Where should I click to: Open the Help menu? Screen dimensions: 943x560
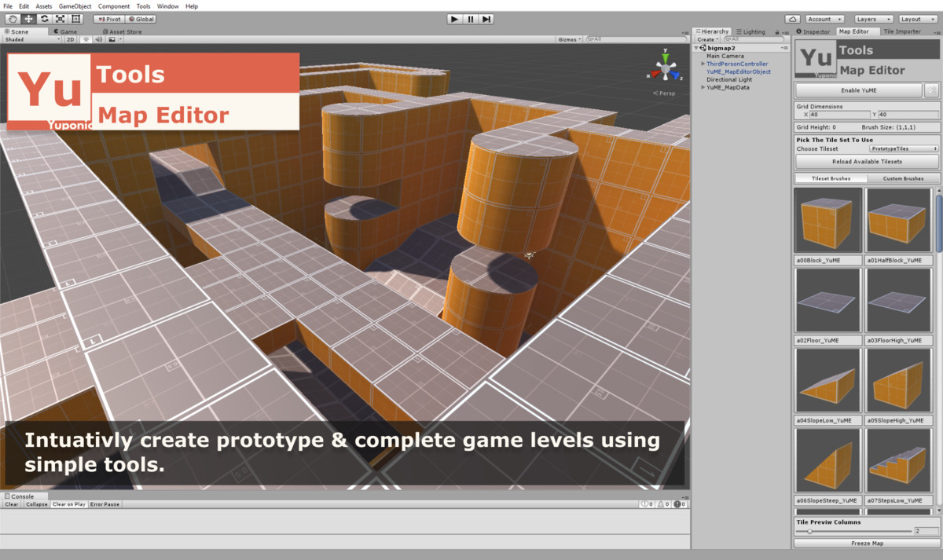pos(192,6)
